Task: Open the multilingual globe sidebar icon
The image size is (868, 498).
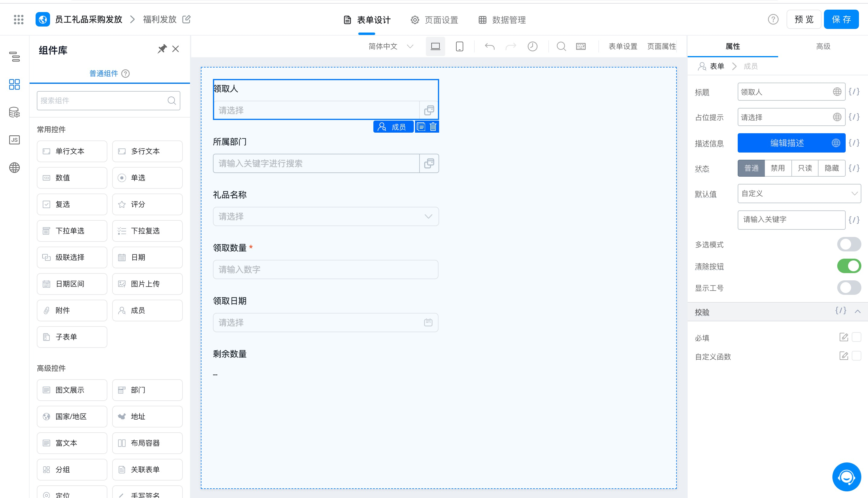Action: pos(14,168)
